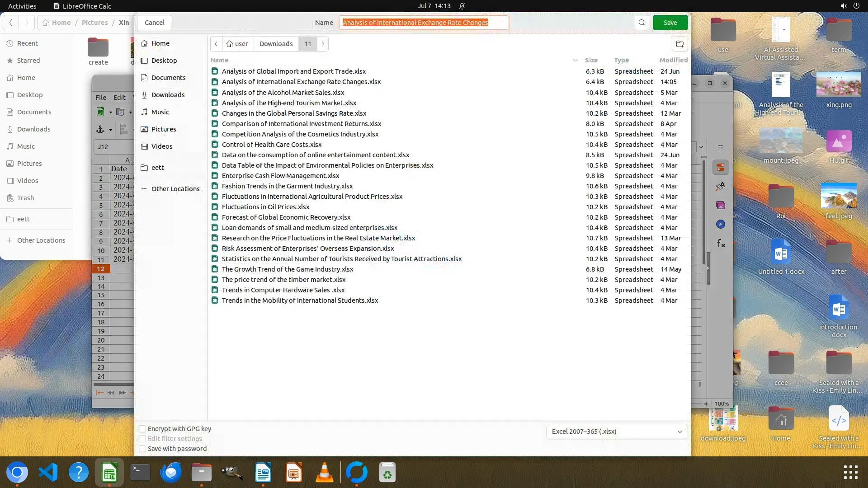Open the Properties sidebar icon
This screenshot has width=868, height=488.
coord(721,167)
